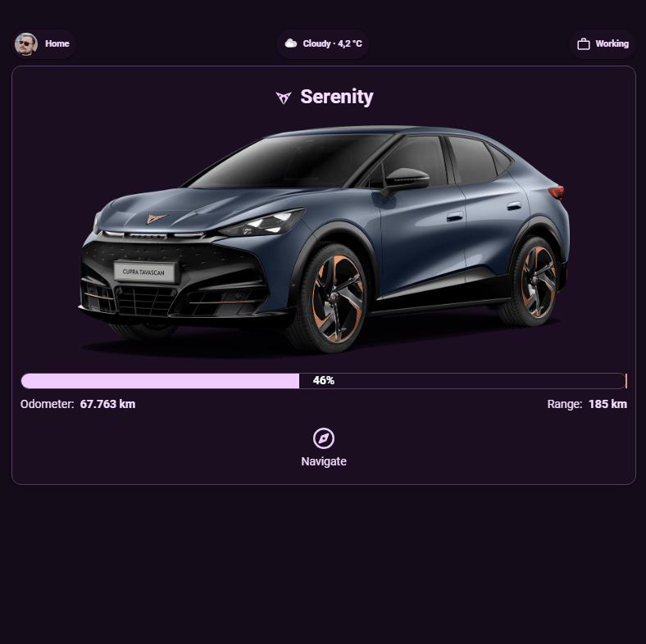
Task: Open the Home person chip
Action: tap(43, 44)
